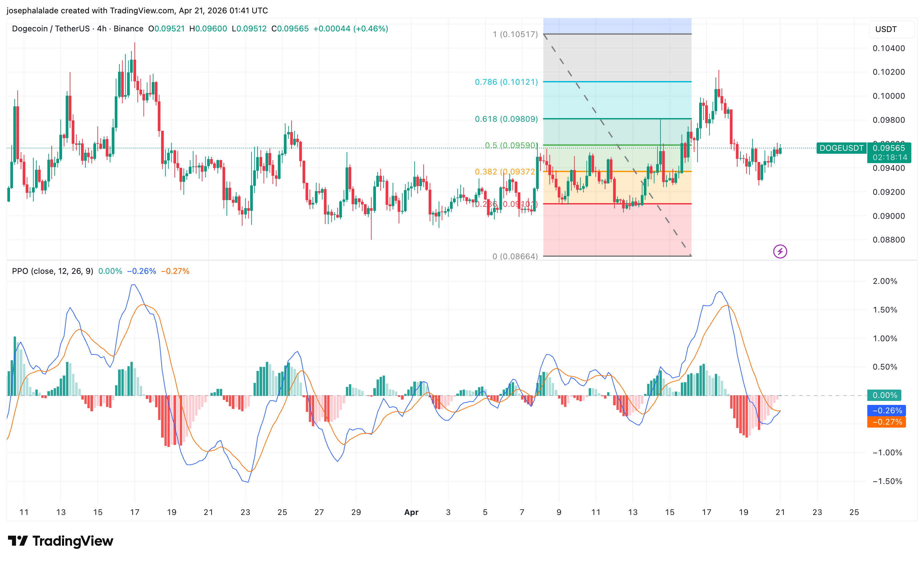This screenshot has height=561, width=924.
Task: Click the TradingView logo at bottom left
Action: click(x=60, y=541)
